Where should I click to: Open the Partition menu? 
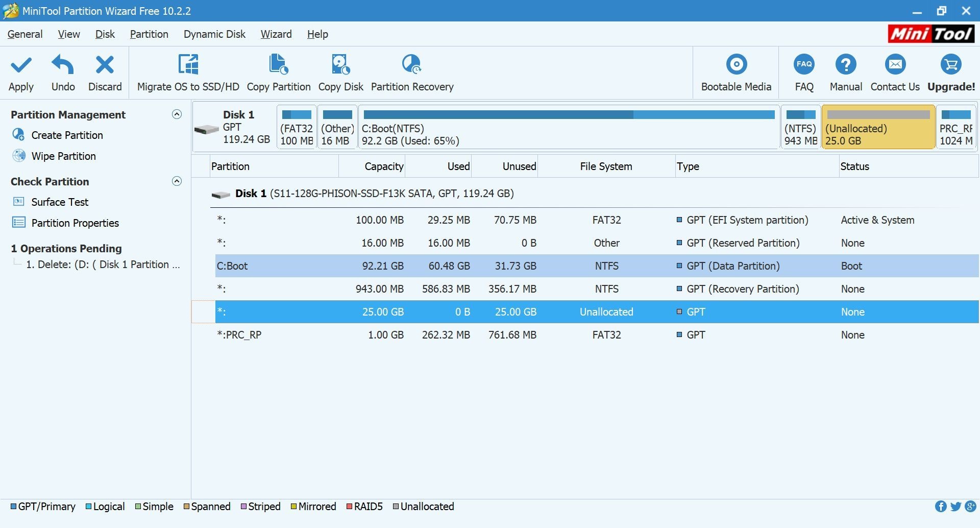[x=149, y=34]
